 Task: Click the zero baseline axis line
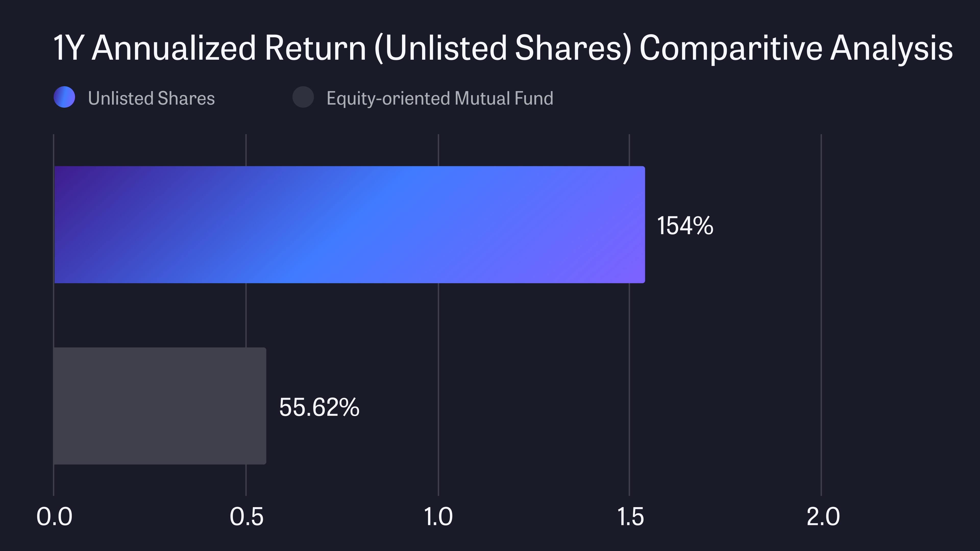(x=54, y=316)
